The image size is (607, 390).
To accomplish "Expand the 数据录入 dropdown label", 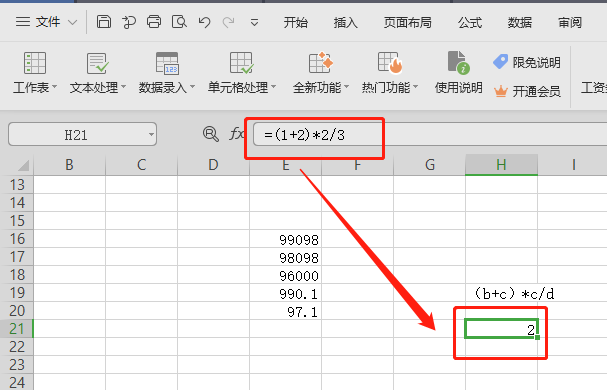I will tap(167, 88).
